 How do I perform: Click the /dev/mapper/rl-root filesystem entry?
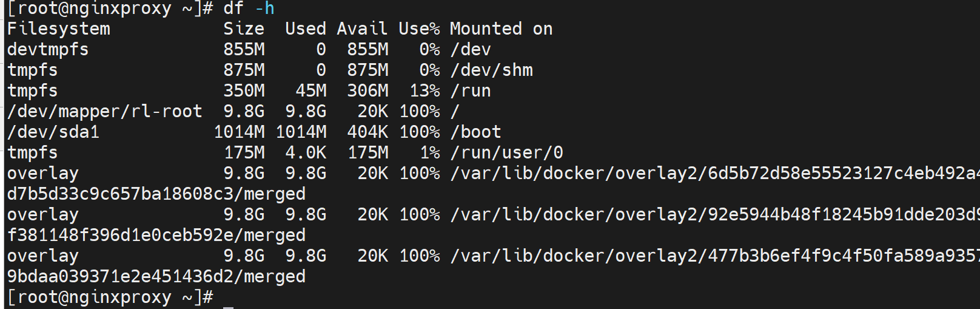(x=104, y=112)
